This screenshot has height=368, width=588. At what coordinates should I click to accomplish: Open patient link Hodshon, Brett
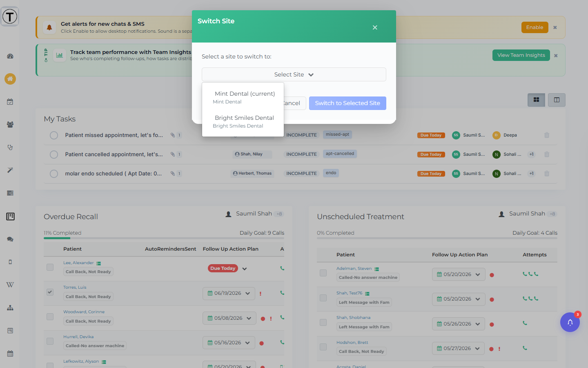tap(352, 342)
